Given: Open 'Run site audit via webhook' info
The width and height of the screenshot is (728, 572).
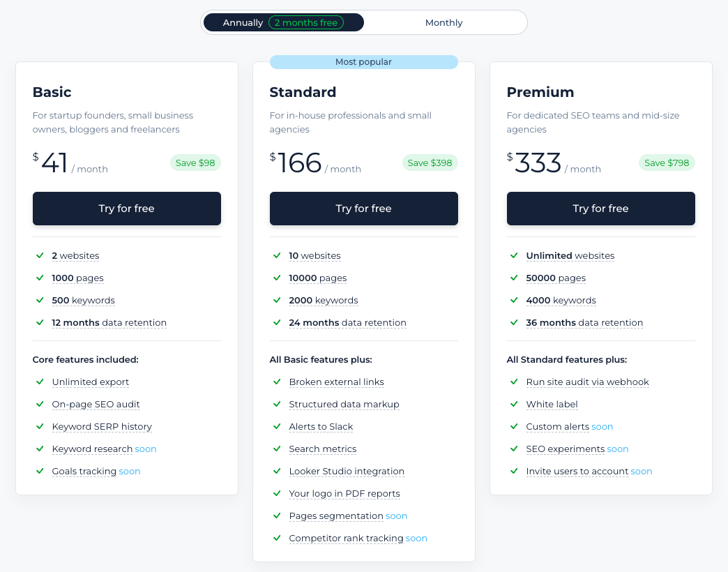Looking at the screenshot, I should tap(587, 382).
